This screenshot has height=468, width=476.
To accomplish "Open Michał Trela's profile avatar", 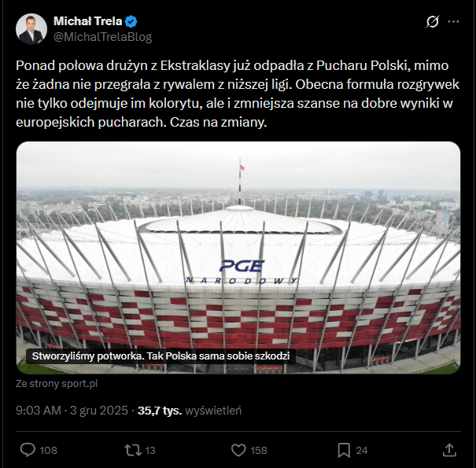I will tap(30, 28).
